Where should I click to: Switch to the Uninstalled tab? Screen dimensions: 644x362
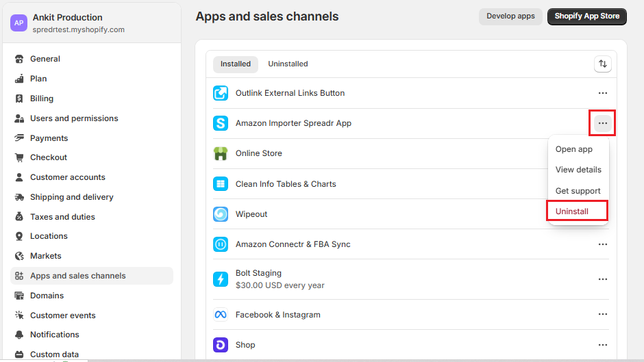288,64
